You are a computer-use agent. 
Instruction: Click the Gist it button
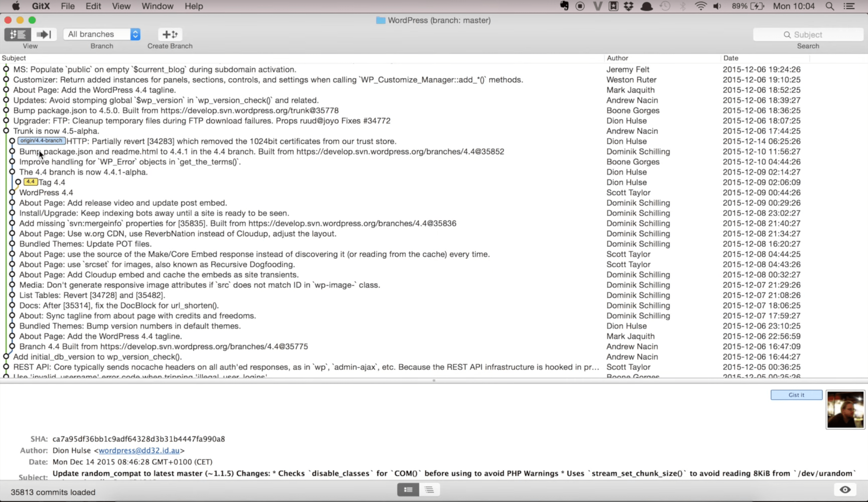[x=796, y=395]
